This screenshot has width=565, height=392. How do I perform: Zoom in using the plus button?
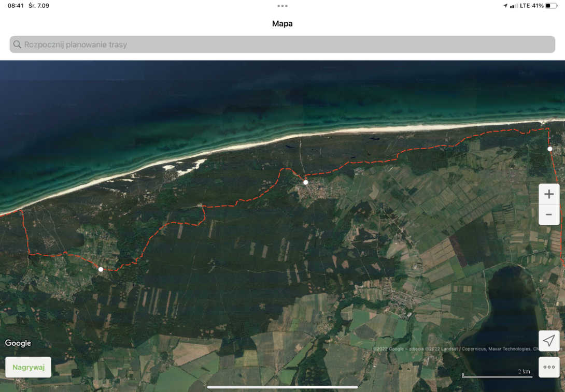point(549,194)
